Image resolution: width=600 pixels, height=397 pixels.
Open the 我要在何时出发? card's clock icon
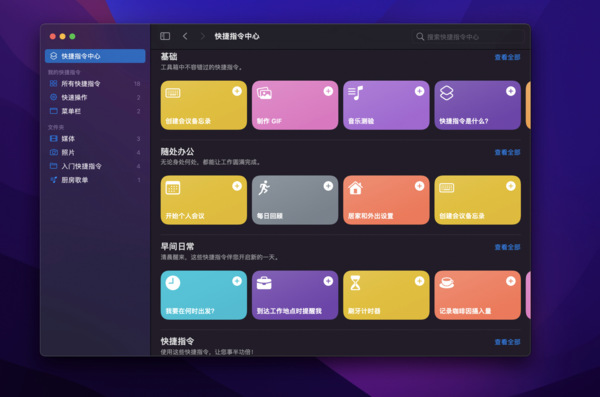coord(173,283)
